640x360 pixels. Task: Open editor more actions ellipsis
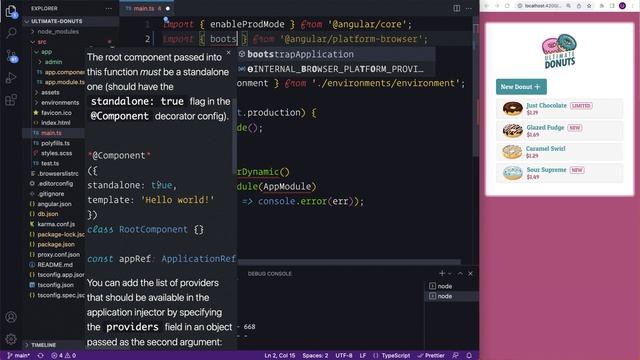pyautogui.click(x=469, y=8)
